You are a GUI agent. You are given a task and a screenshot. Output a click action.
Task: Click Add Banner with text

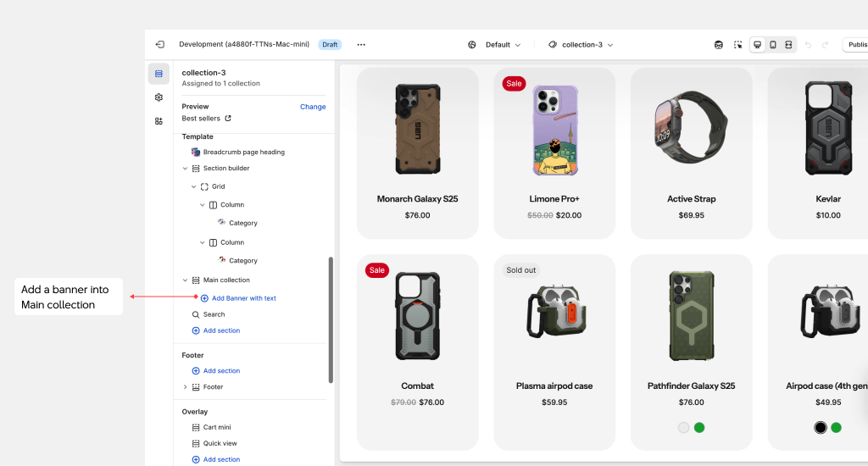[243, 298]
